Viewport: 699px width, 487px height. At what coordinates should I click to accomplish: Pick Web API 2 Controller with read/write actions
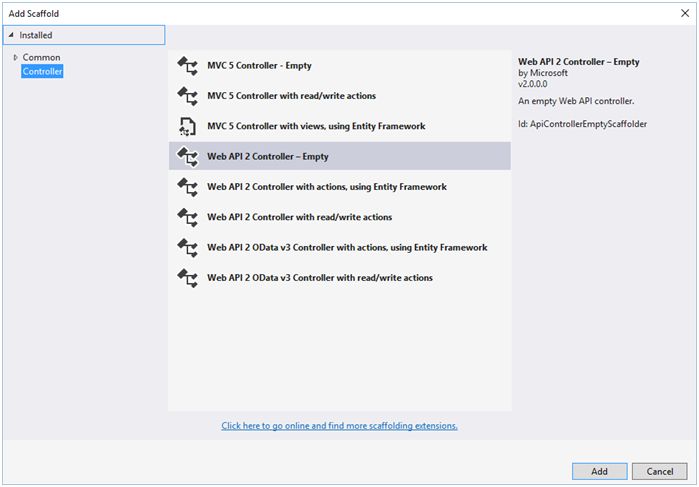[x=339, y=217]
